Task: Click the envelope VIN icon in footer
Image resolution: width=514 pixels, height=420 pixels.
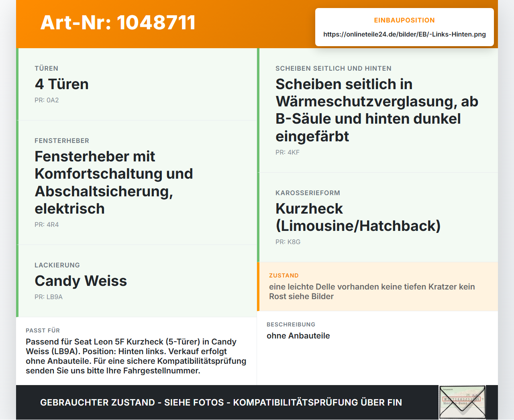Action: [462, 402]
